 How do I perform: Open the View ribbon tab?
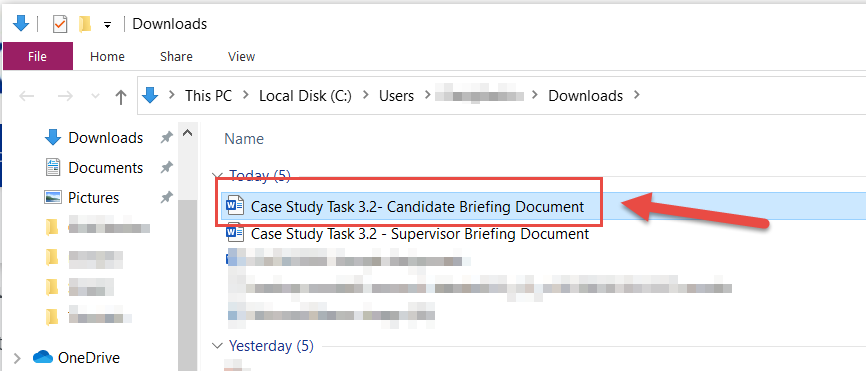point(241,56)
